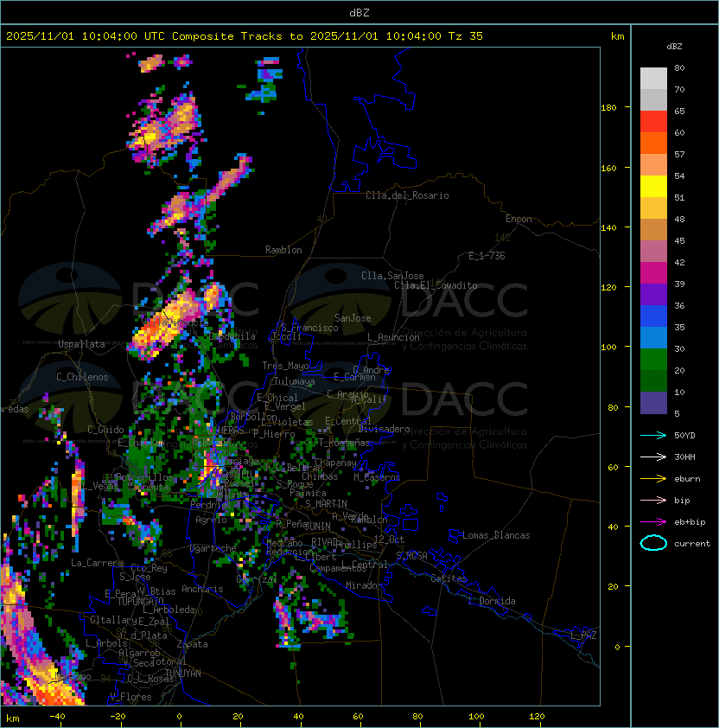This screenshot has height=728, width=719.
Task: Click the 'TUPUNGATO' map label
Action: pyautogui.click(x=140, y=601)
